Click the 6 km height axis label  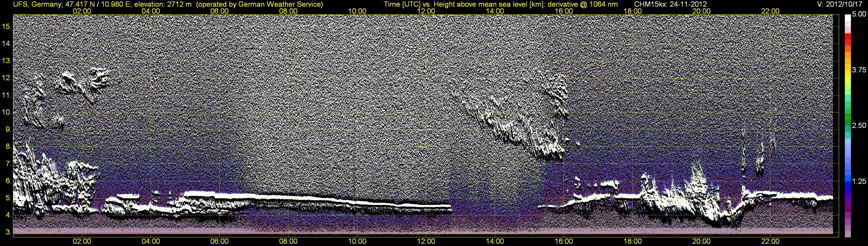pos(8,181)
